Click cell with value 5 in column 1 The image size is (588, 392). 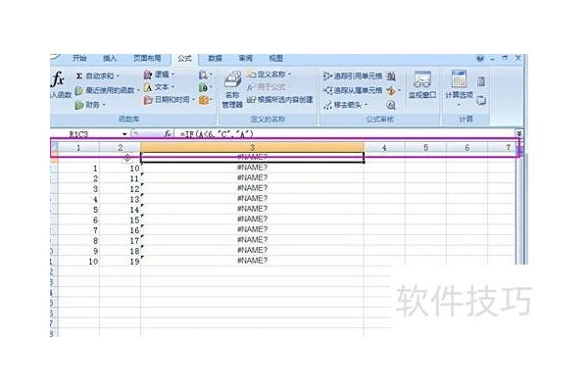coord(78,210)
